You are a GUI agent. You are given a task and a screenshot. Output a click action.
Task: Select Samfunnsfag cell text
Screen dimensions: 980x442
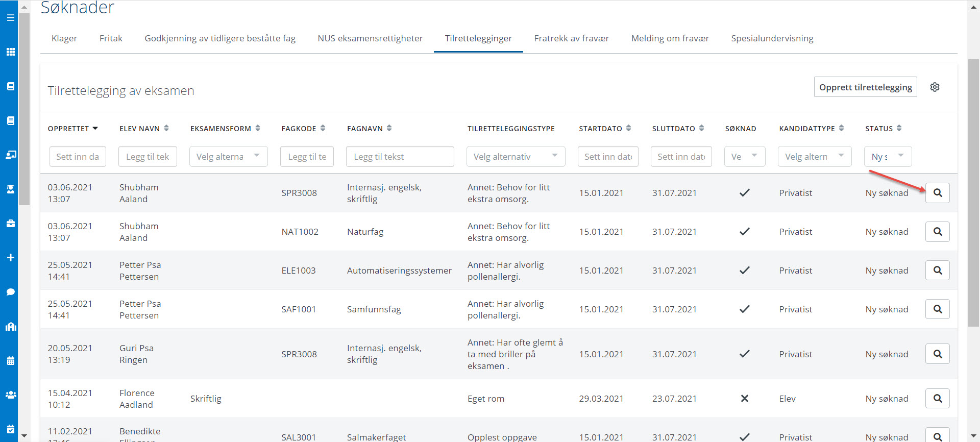374,309
